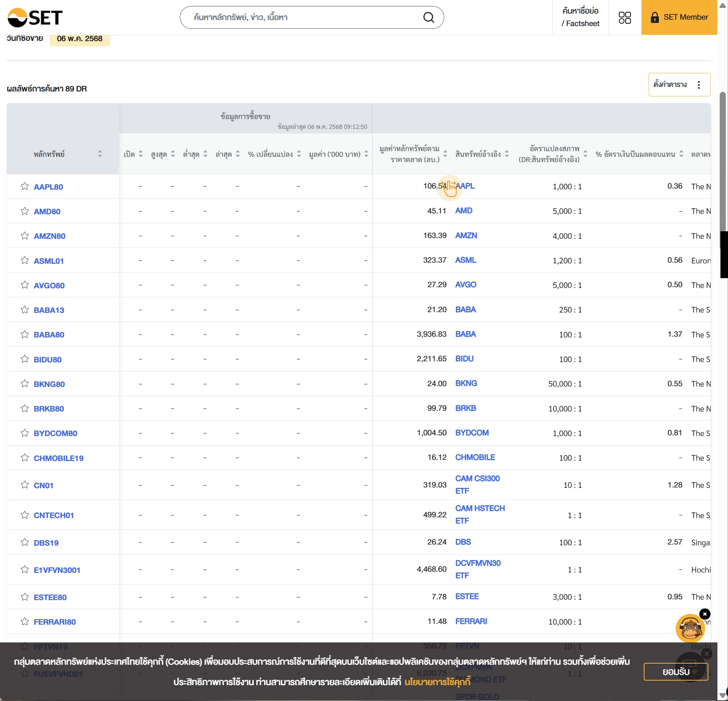Toggle favorite star for ASML01

pyautogui.click(x=25, y=260)
